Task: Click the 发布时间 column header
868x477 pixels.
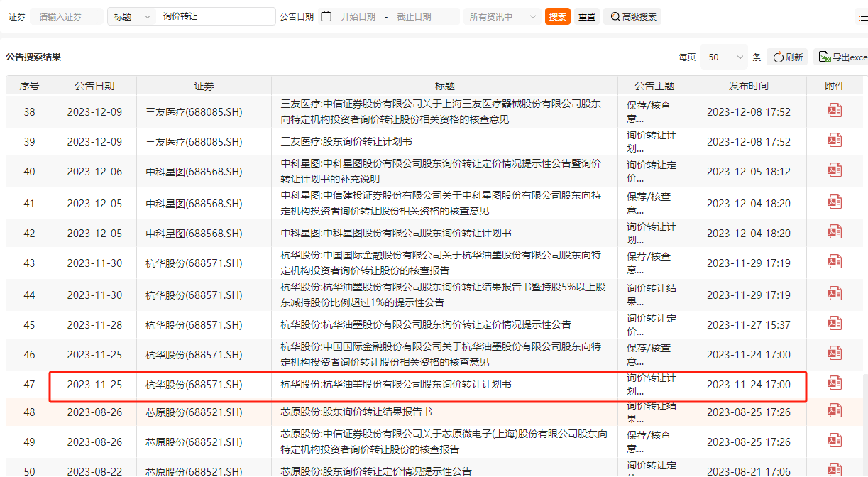Action: [749, 86]
